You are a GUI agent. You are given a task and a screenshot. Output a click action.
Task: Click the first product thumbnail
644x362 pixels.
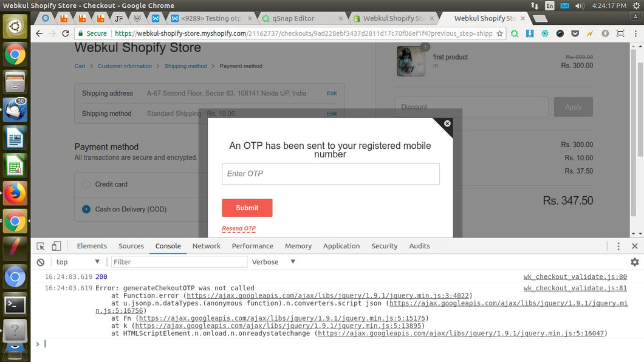(x=411, y=61)
